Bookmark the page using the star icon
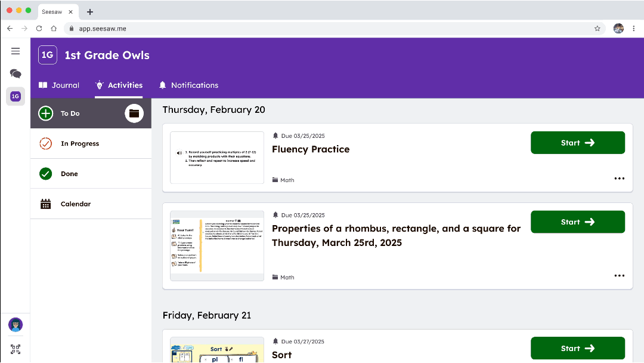Screen dimensions: 644x363 597,28
